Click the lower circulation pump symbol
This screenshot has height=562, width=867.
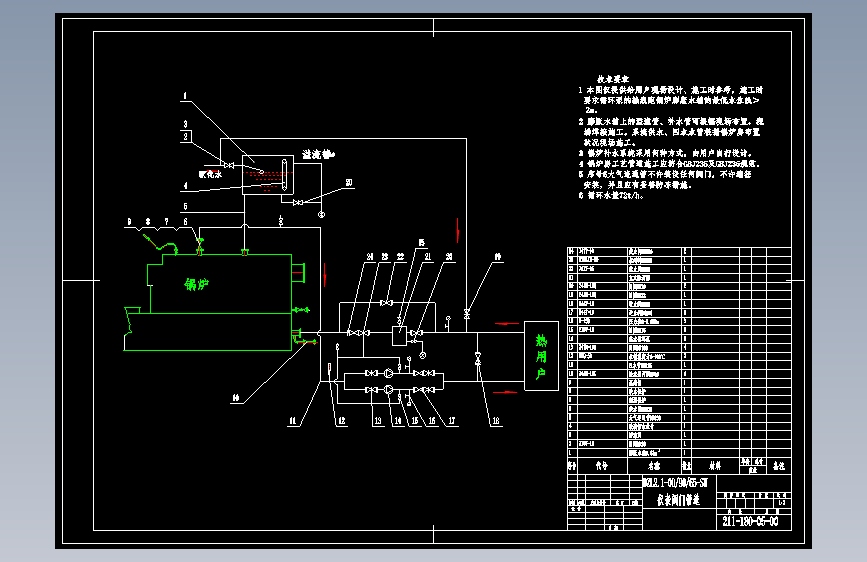389,390
